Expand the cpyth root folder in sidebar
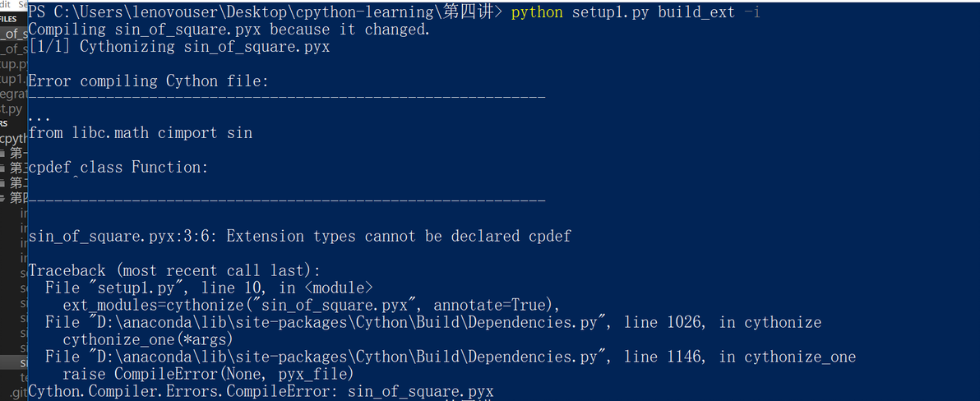 [13, 138]
